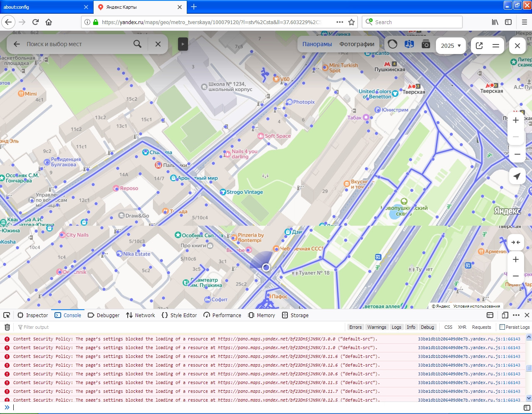Click the Nika Estate place label
This screenshot has height=414, width=532.
[136, 254]
